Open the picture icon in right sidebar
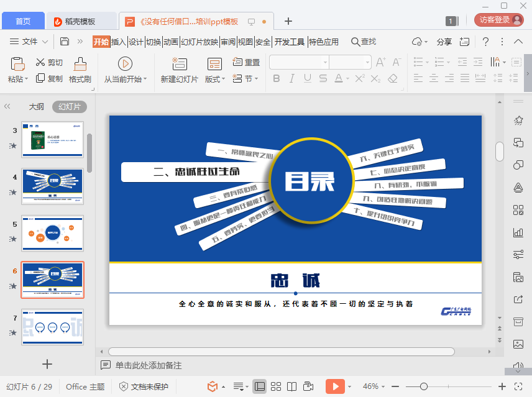This screenshot has width=532, height=397. coord(518,344)
